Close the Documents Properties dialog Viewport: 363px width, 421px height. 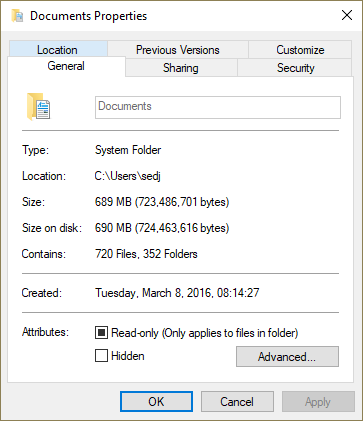347,15
